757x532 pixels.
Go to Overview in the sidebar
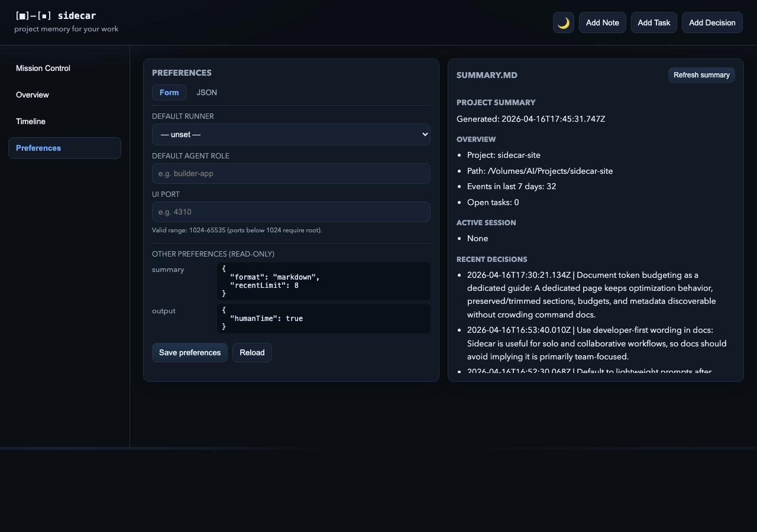point(64,95)
